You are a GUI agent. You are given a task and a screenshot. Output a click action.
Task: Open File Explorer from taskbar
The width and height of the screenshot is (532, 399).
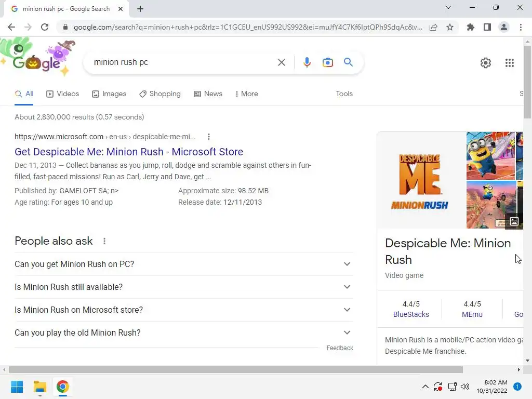[39, 387]
